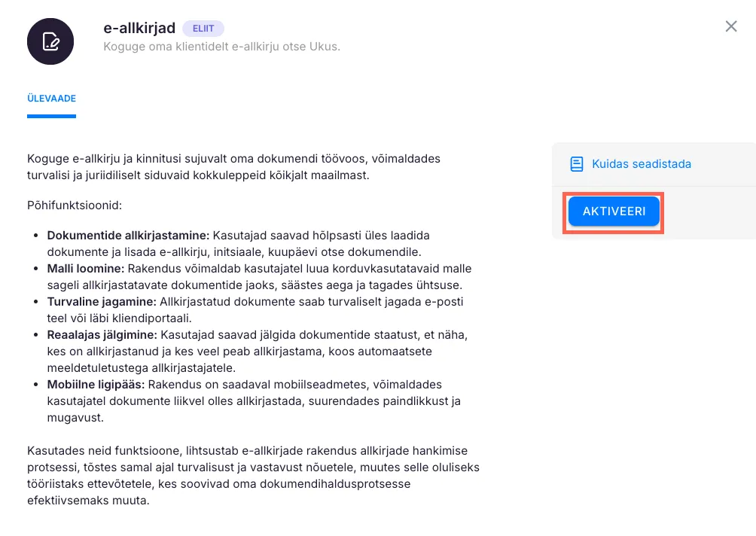This screenshot has height=536, width=756.
Task: Click the blue underline beneath ÜLEVAADE tab
Action: point(51,116)
